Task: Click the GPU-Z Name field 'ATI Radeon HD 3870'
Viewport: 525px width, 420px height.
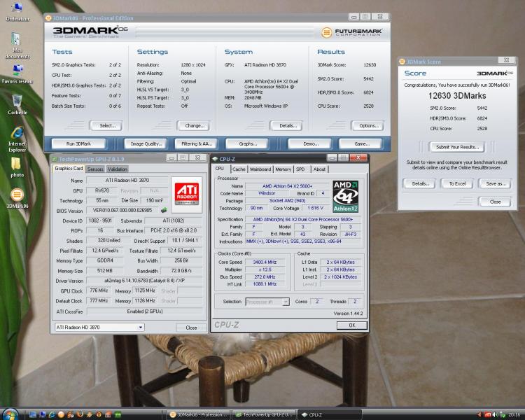Action: tap(127, 180)
